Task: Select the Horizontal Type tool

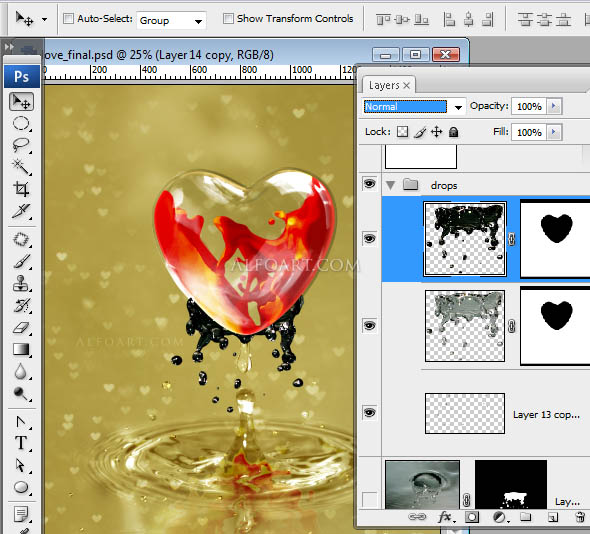Action: click(x=21, y=443)
